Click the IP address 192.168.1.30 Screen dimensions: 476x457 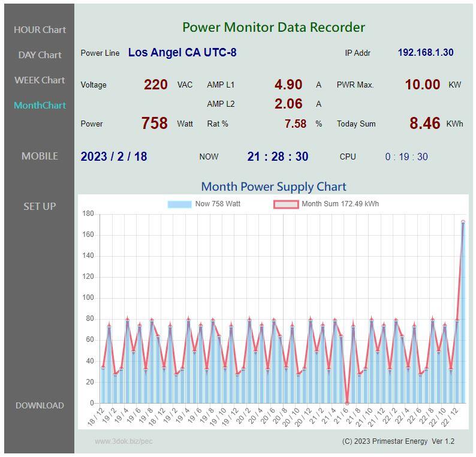[425, 53]
